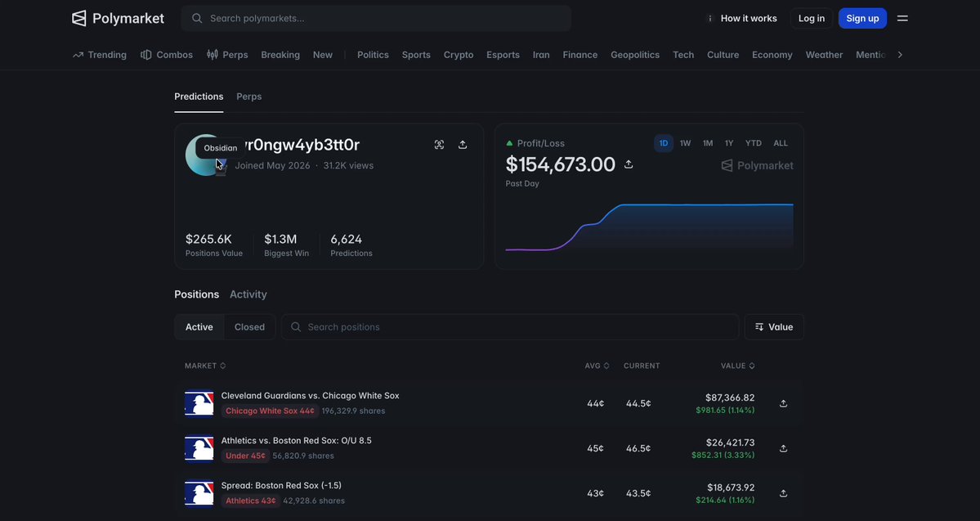Open the Iran category

[541, 55]
